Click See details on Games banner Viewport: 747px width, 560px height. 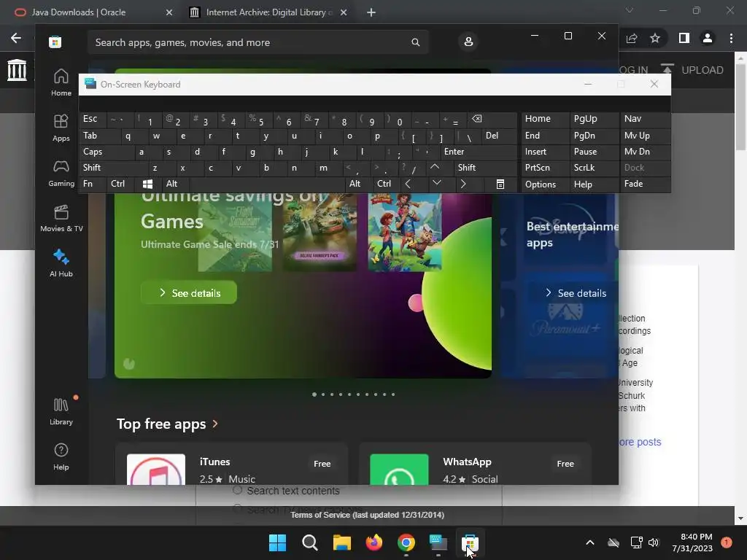(189, 293)
